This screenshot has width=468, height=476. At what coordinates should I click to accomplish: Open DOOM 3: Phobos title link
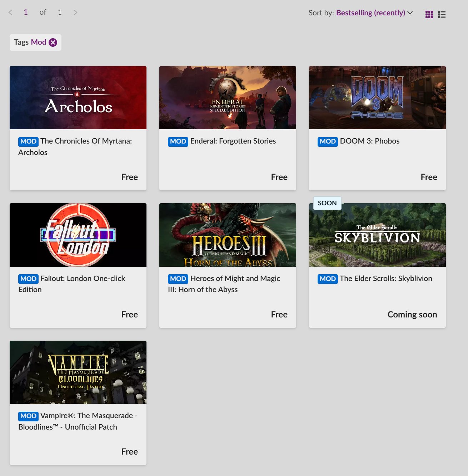click(x=370, y=141)
